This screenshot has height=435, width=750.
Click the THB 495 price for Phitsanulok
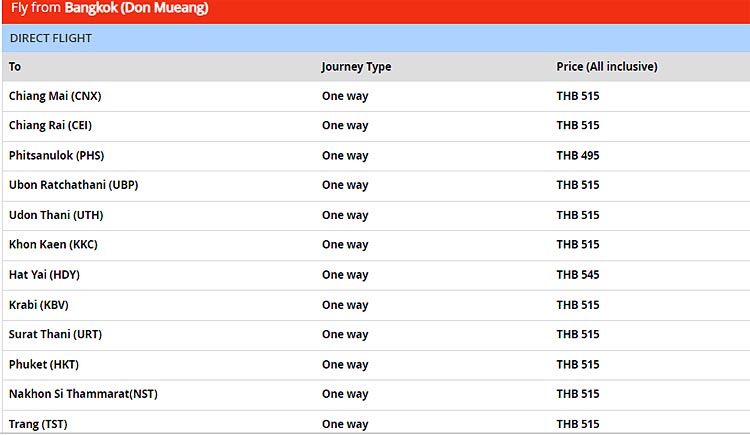point(578,155)
